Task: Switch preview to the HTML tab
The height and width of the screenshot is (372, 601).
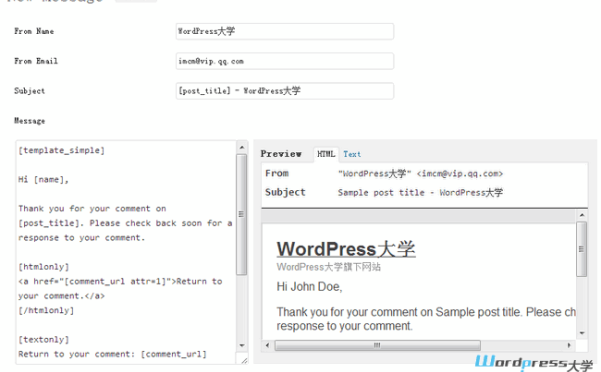Action: click(326, 154)
